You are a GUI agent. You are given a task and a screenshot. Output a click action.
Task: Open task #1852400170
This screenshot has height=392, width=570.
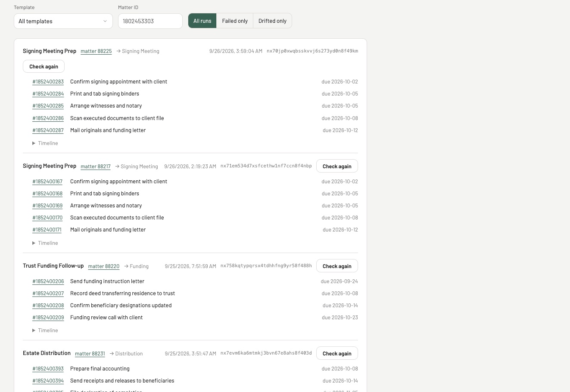point(47,218)
